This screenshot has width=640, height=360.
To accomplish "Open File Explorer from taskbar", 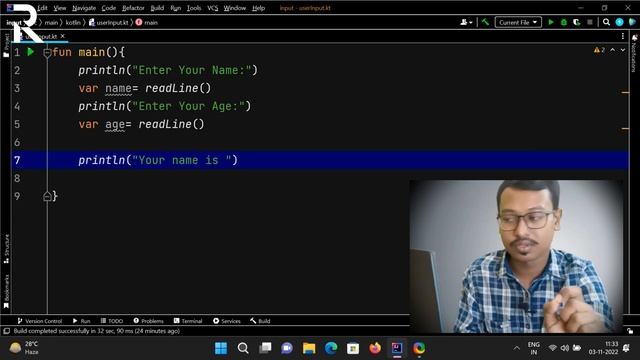I will point(309,348).
